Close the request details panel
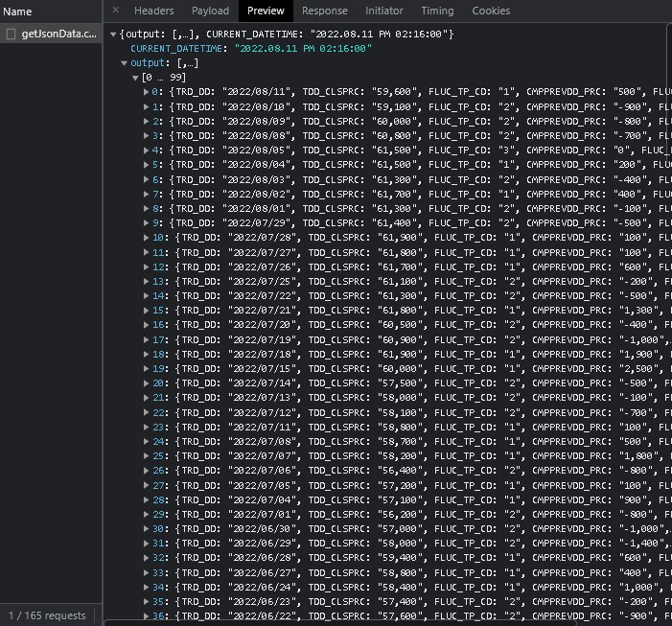 (x=115, y=11)
